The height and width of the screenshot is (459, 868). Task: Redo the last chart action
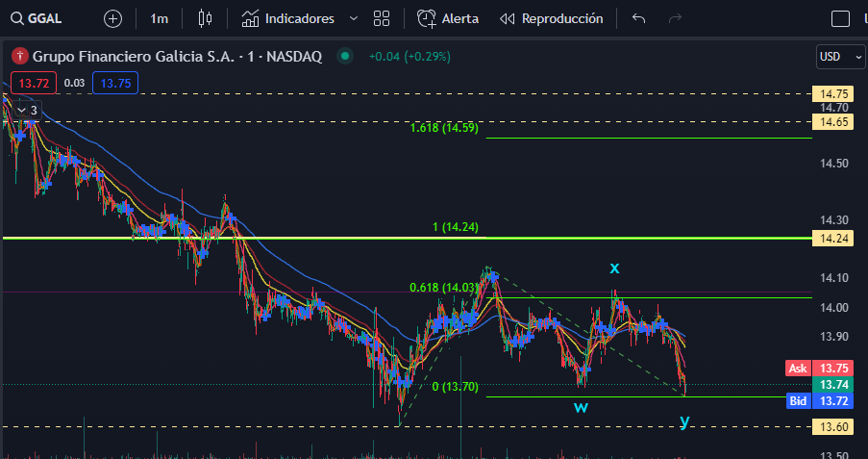tap(675, 19)
